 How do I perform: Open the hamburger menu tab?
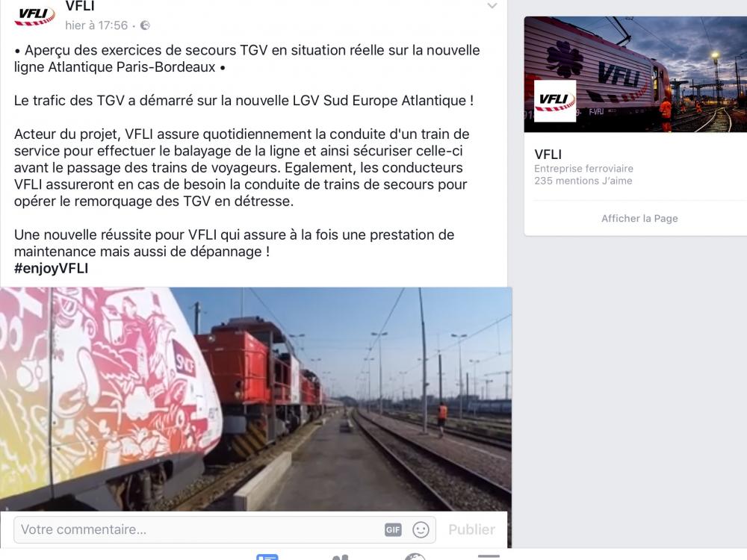(489, 556)
